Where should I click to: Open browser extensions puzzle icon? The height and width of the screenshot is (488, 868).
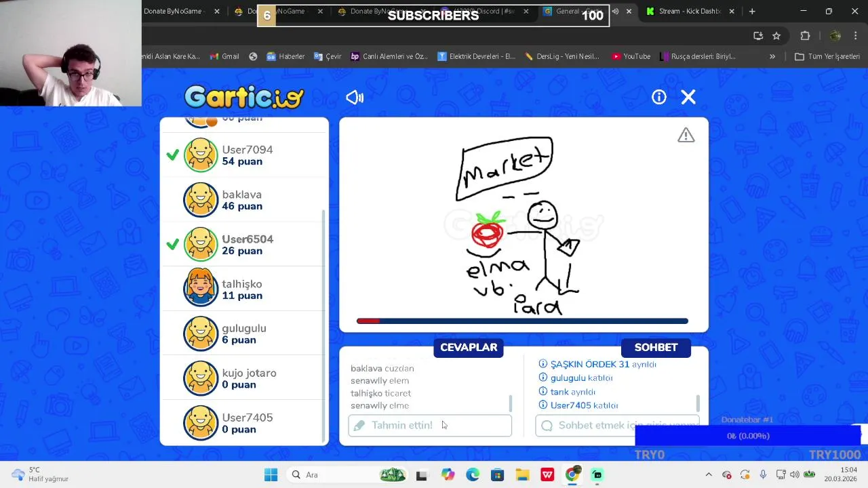point(805,36)
